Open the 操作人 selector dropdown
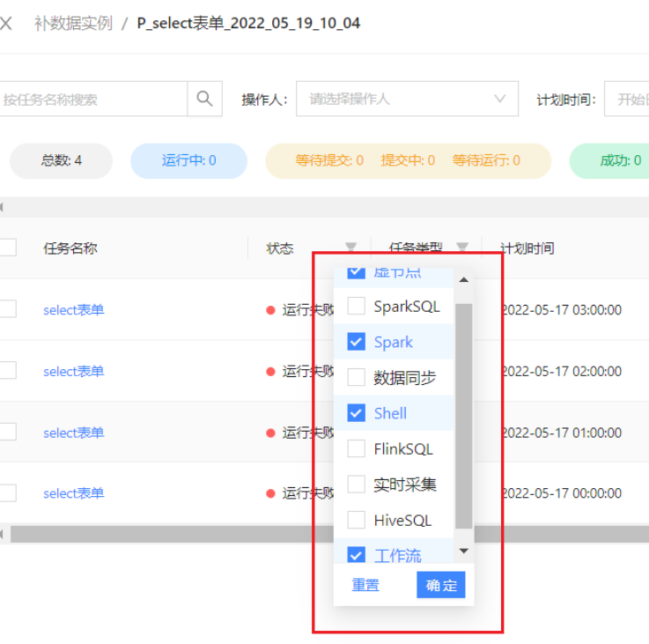This screenshot has height=644, width=649. [x=407, y=99]
